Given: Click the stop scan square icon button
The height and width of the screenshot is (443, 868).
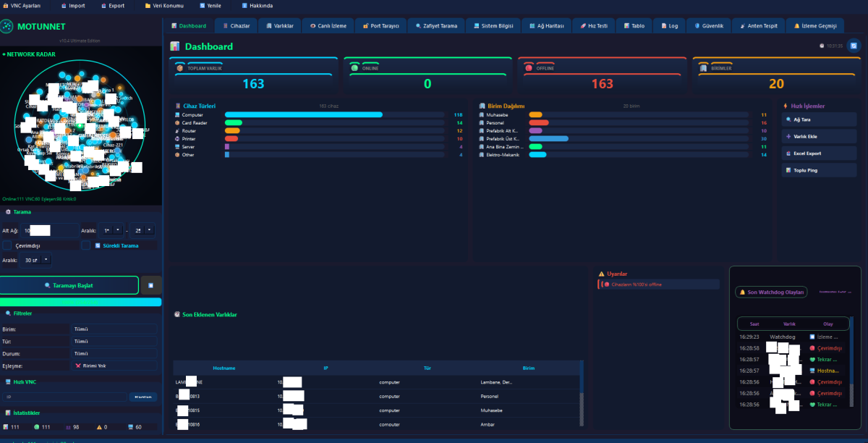Looking at the screenshot, I should pyautogui.click(x=151, y=285).
